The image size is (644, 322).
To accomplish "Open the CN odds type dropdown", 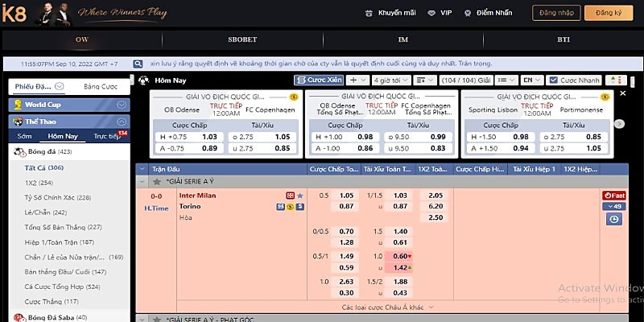I will click(532, 80).
